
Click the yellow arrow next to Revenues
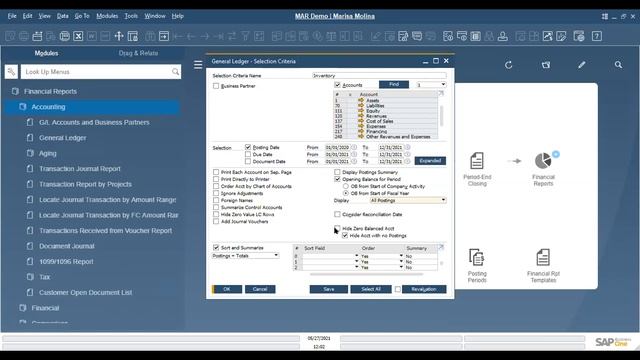361,116
